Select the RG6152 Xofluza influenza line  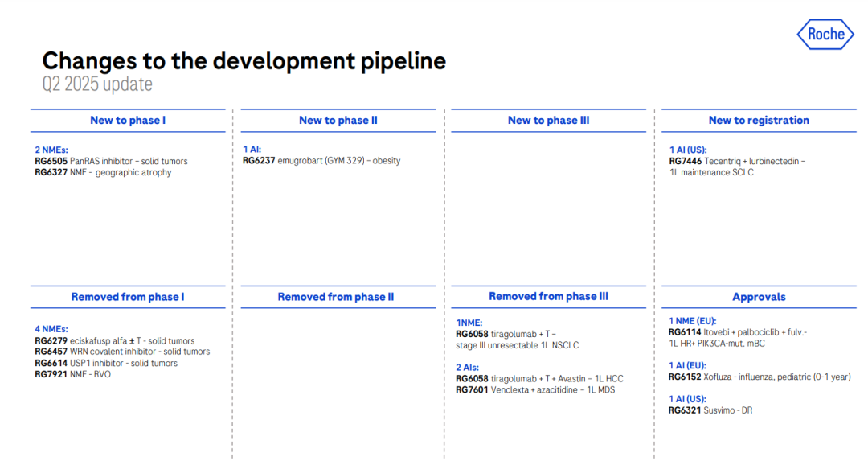coord(759,377)
